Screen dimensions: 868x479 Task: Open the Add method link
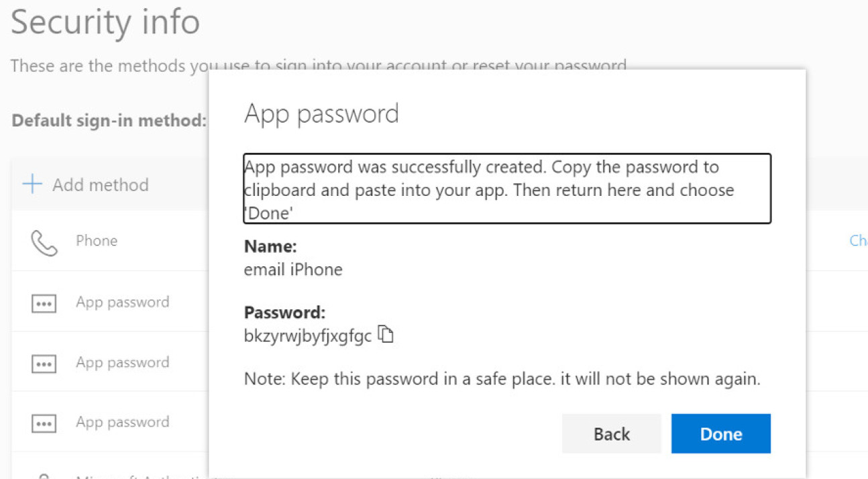click(101, 185)
